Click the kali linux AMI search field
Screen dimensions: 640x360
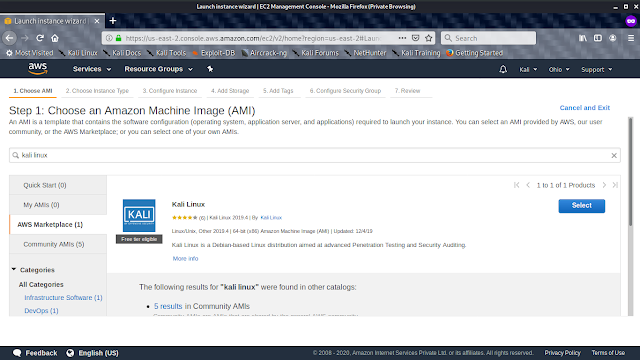pyautogui.click(x=314, y=156)
